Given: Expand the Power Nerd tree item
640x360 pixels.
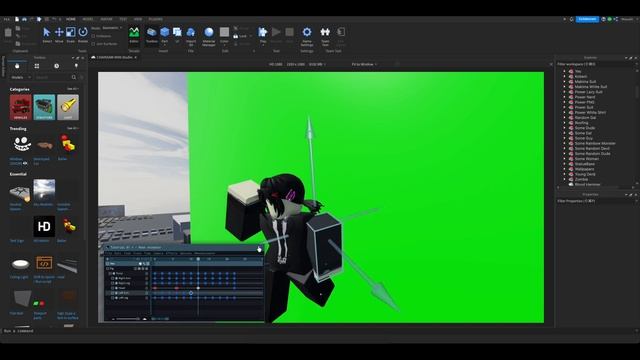Looking at the screenshot, I should (x=565, y=97).
